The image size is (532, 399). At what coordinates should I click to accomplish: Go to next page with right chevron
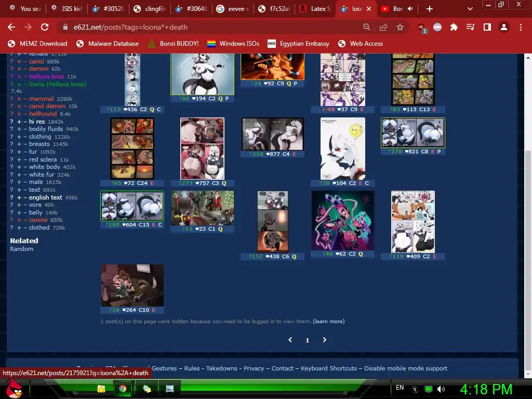pos(324,340)
